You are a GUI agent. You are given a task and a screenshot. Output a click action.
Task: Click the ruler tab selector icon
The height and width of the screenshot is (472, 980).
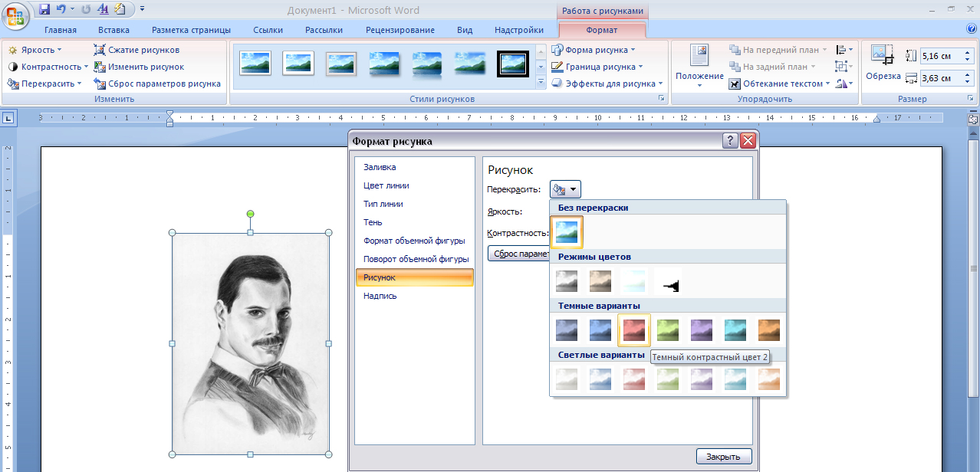click(x=8, y=118)
